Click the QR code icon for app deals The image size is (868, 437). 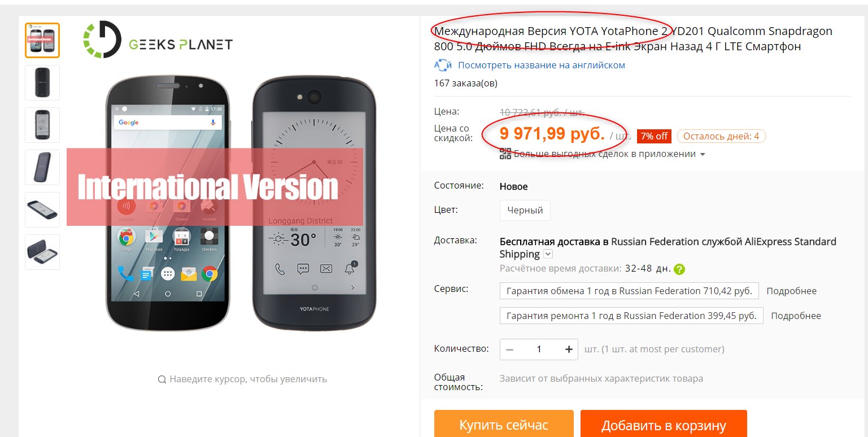click(x=505, y=154)
